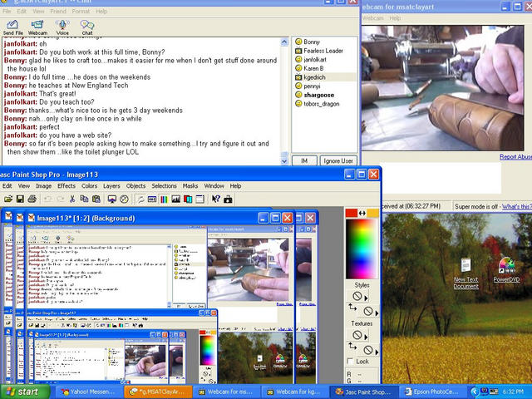Click the Redo arrow icon
Image resolution: width=532 pixels, height=399 pixels.
pos(60,199)
